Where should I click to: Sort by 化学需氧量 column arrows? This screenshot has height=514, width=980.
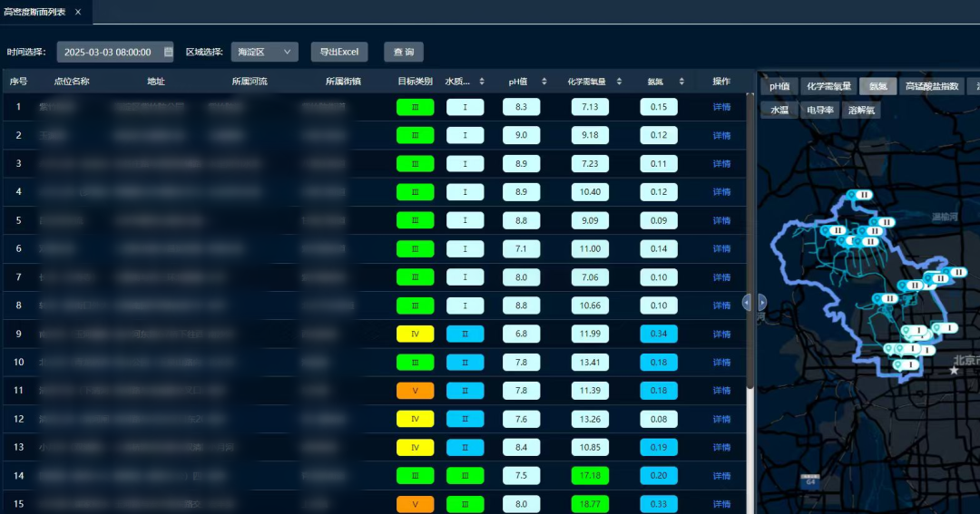621,82
